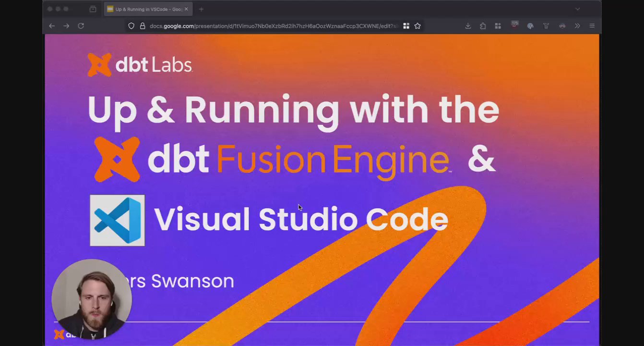This screenshot has width=644, height=346.
Task: Expand the toolbar overflow chevrons
Action: pyautogui.click(x=577, y=26)
